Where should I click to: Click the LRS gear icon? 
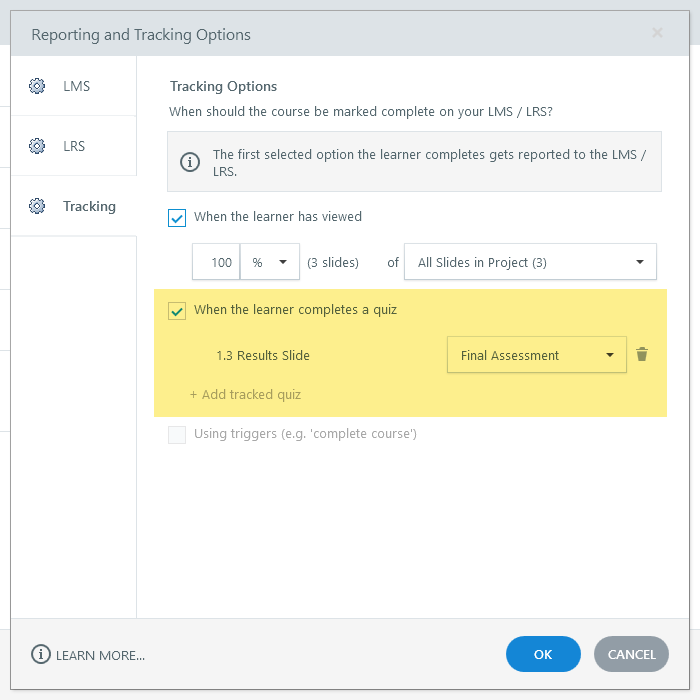tap(37, 146)
